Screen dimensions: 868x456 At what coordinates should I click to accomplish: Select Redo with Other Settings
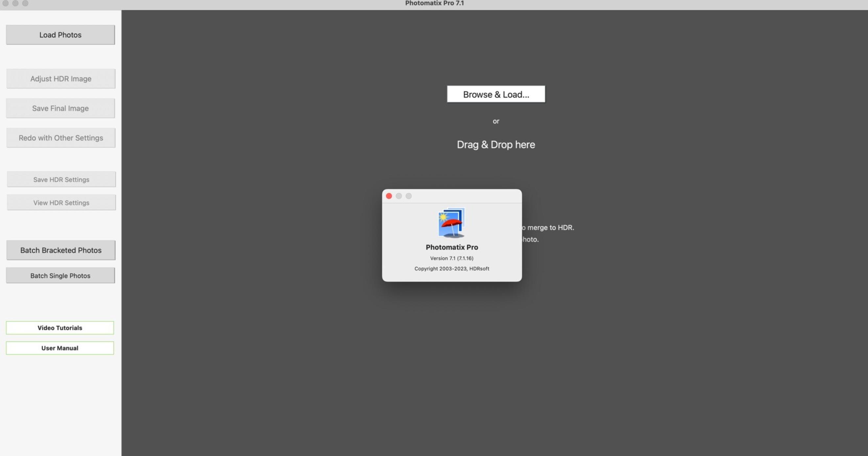click(x=61, y=138)
